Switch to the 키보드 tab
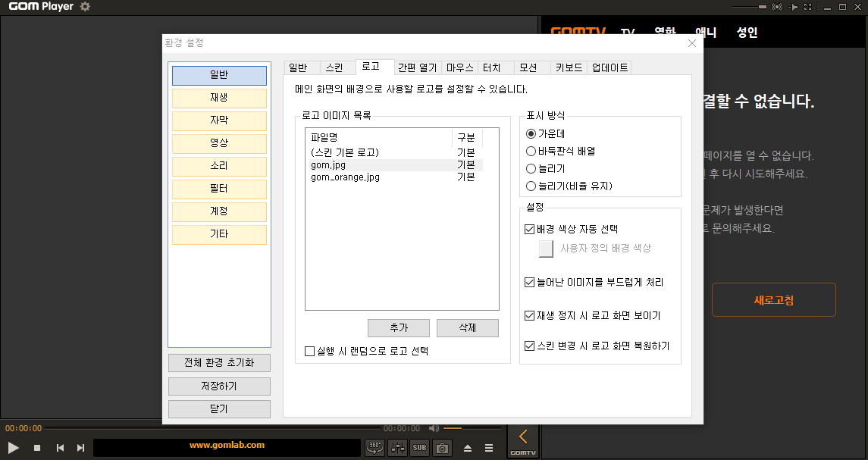 point(568,67)
